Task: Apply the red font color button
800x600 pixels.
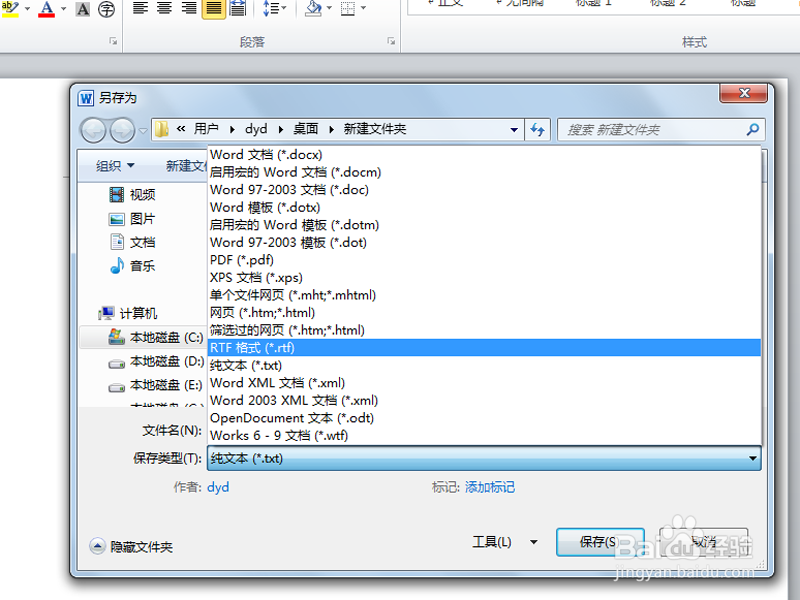Action: coord(46,9)
